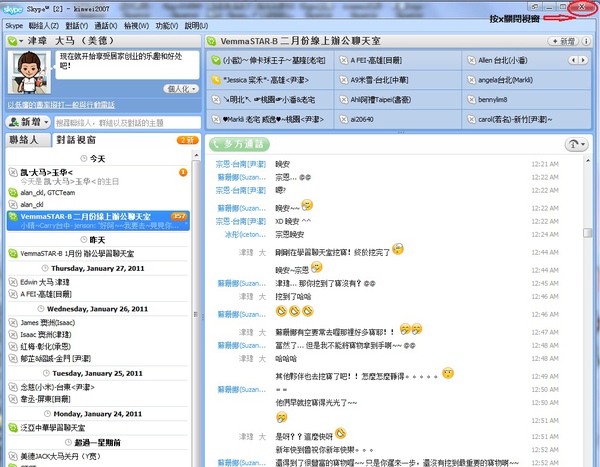Open the alan_dd conversation row

98,204
